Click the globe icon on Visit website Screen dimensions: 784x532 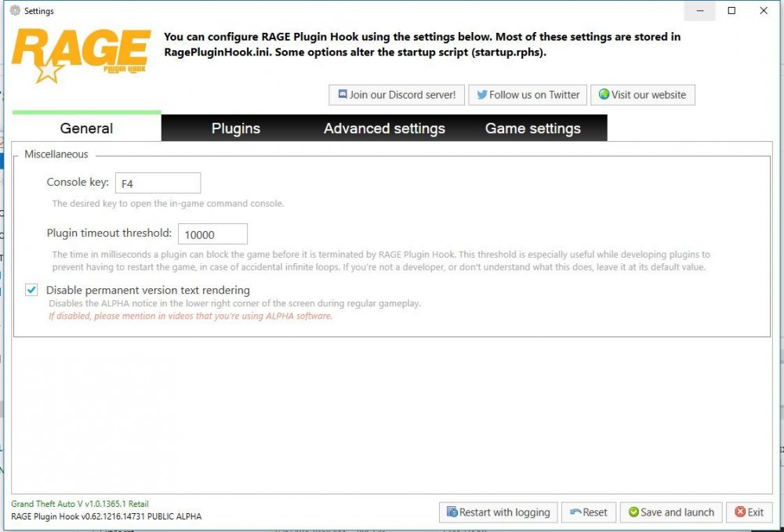point(604,94)
